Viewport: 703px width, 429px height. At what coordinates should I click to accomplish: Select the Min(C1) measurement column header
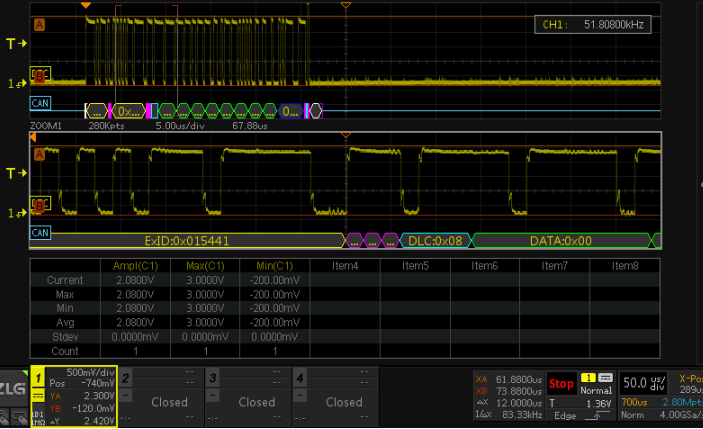[x=275, y=266]
